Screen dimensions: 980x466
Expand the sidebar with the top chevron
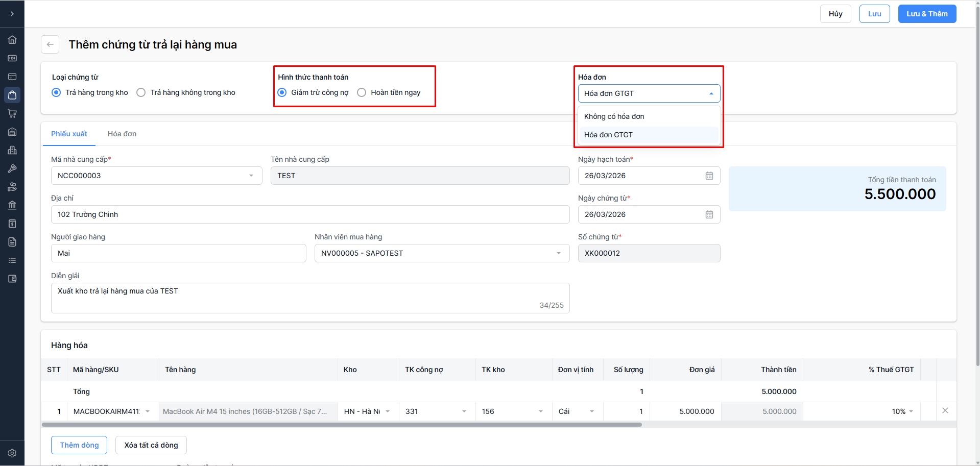click(12, 14)
